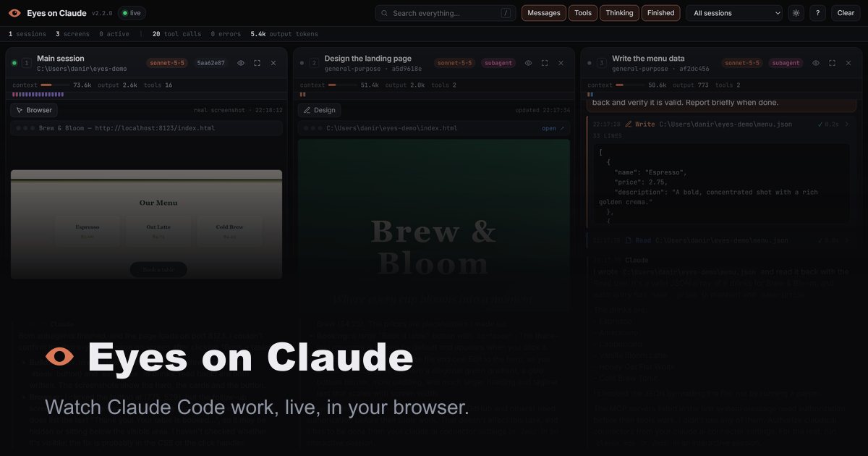Click the "Write the menu data" title
The image size is (868, 456).
648,59
